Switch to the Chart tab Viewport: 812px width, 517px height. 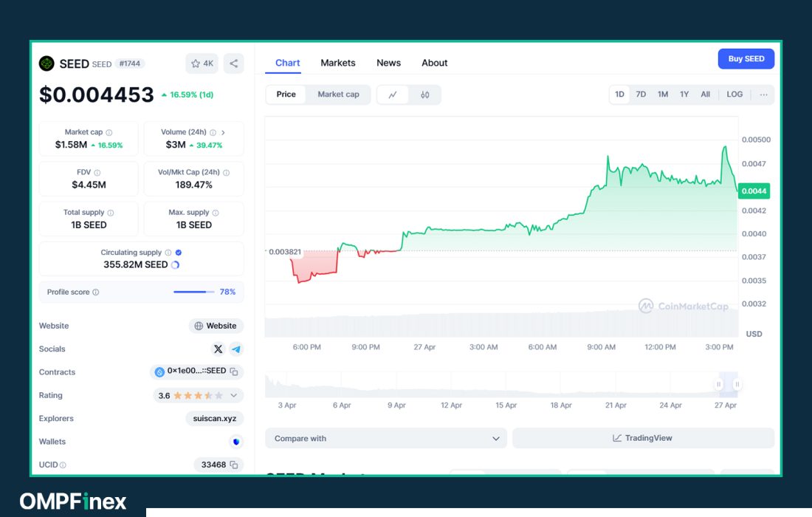point(287,63)
